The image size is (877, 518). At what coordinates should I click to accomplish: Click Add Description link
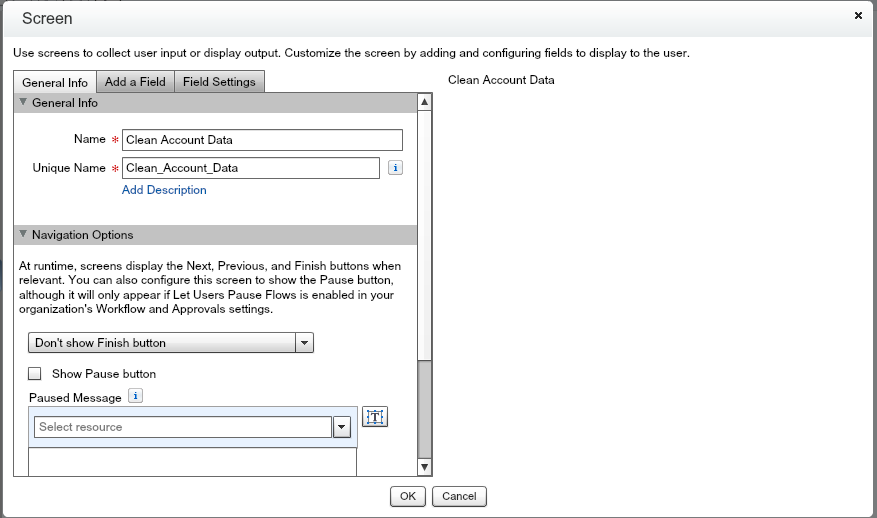pyautogui.click(x=164, y=190)
